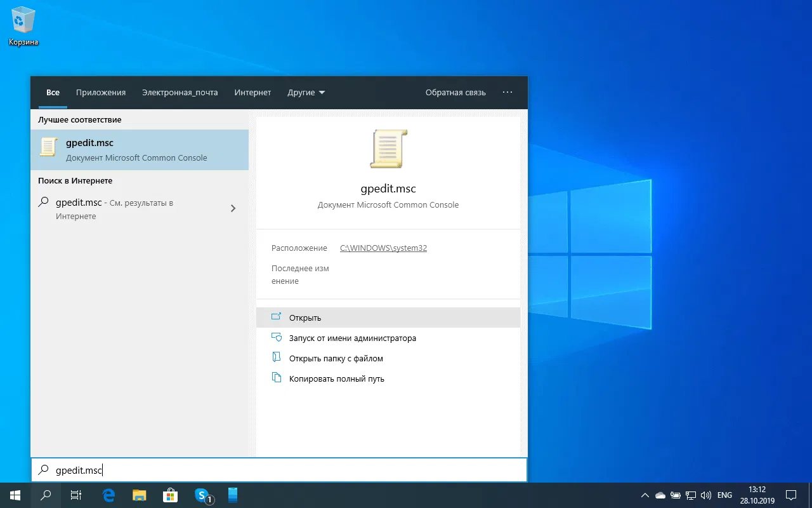Click Копировать полный путь

click(x=336, y=378)
